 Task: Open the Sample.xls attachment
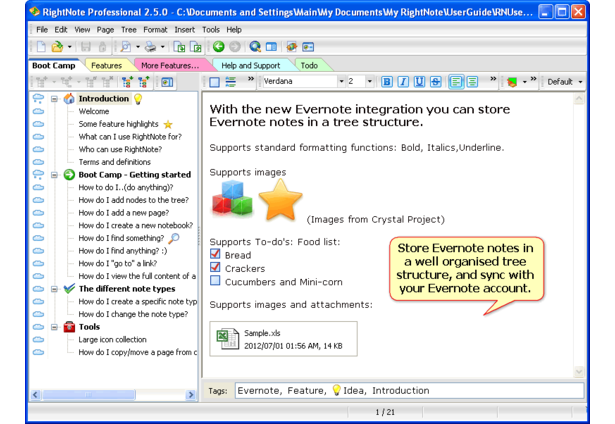pyautogui.click(x=283, y=339)
